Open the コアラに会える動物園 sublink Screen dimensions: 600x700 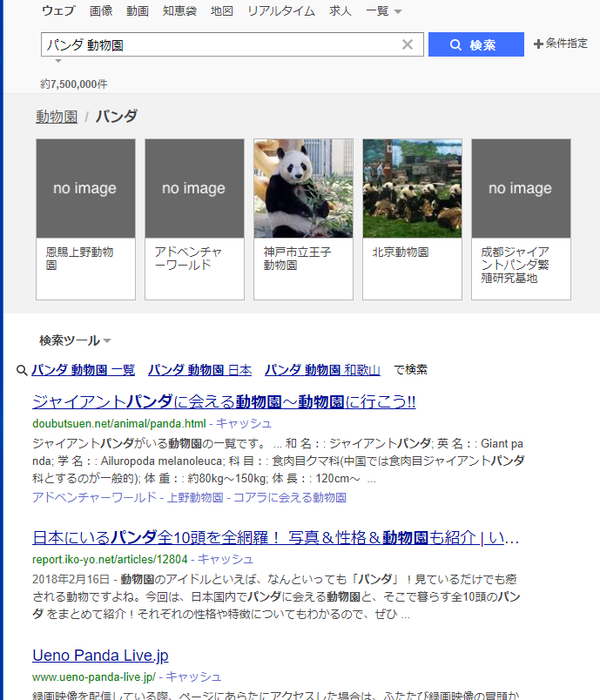[290, 497]
